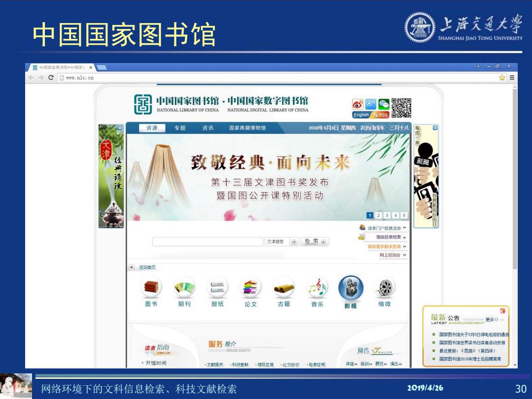Open the 论文 (Theses) resource icon
The width and height of the screenshot is (532, 399).
(251, 292)
